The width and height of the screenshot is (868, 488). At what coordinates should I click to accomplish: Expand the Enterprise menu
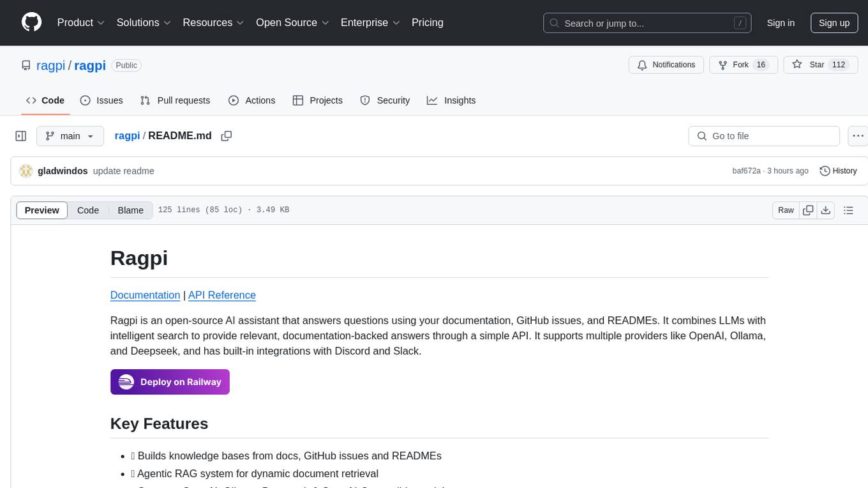coord(370,22)
